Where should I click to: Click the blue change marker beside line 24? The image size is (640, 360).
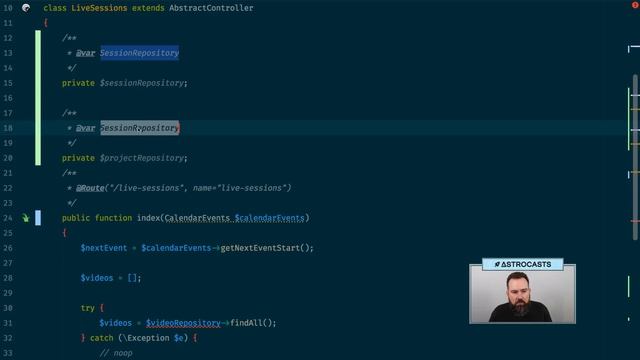38,218
